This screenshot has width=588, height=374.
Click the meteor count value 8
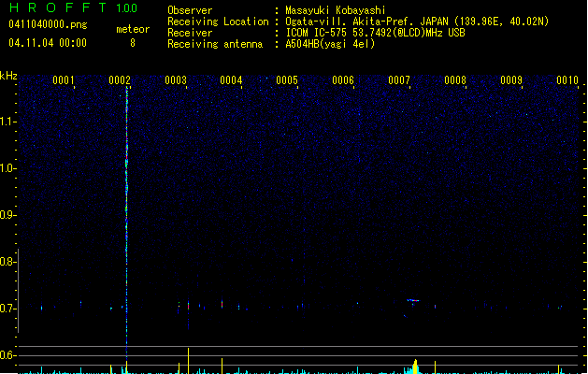tap(133, 43)
